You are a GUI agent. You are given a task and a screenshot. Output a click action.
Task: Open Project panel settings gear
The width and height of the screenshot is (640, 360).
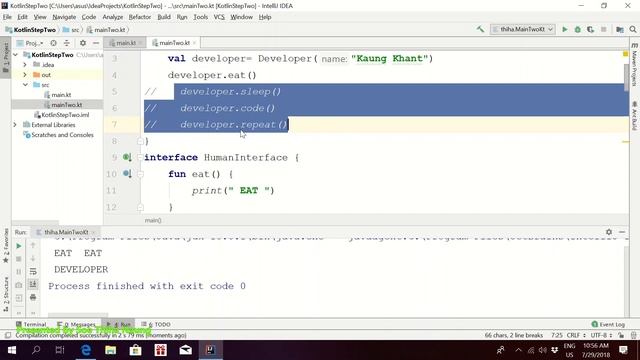click(83, 43)
